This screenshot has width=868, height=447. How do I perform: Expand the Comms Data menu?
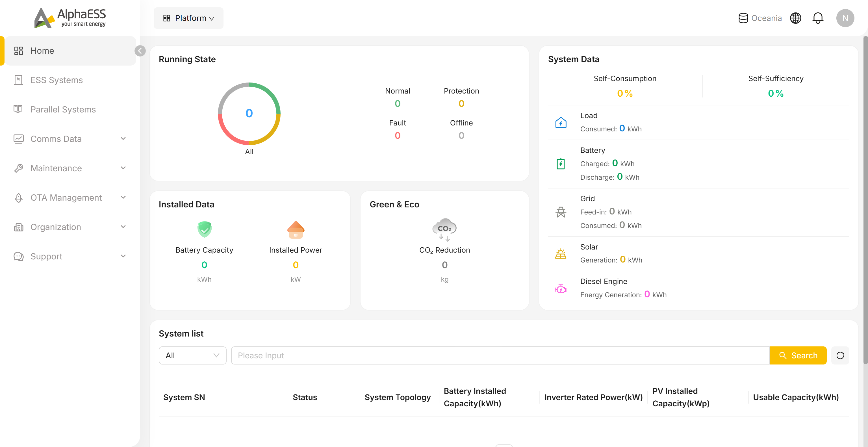(x=70, y=139)
